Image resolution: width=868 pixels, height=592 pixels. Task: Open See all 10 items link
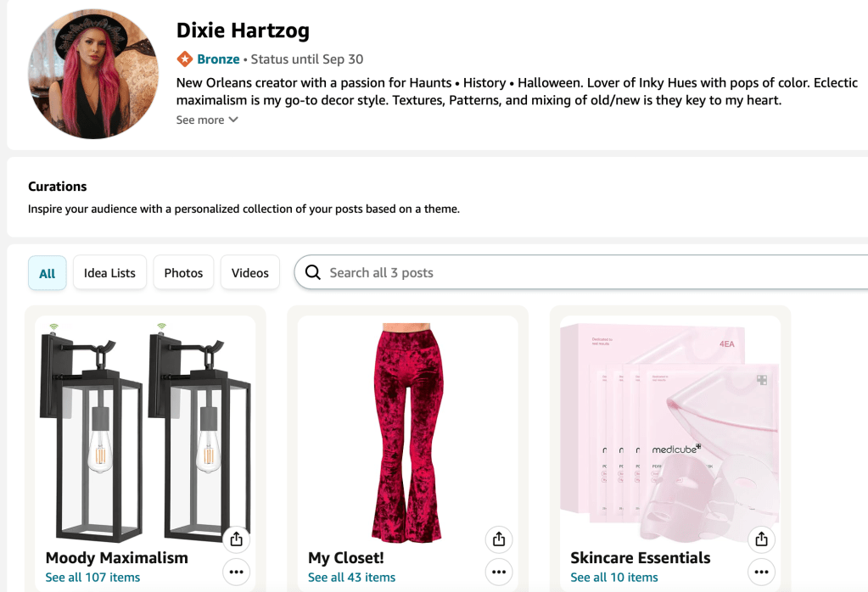(x=614, y=578)
